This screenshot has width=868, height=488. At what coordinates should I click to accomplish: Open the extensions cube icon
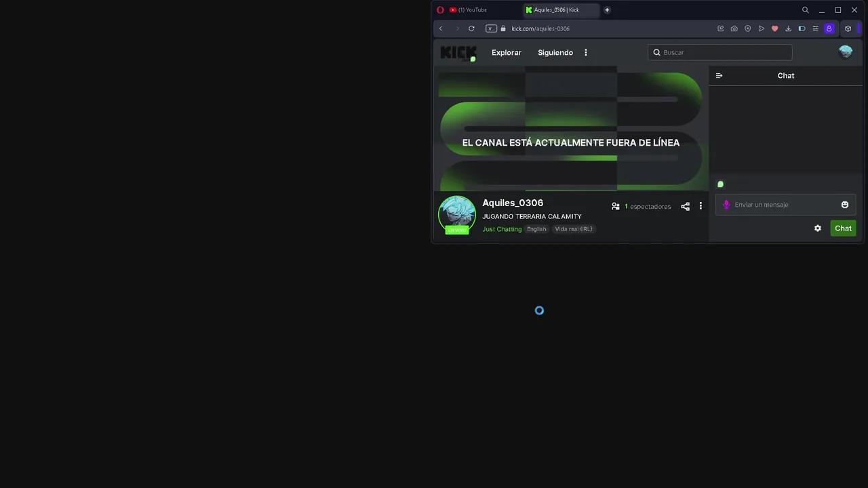pos(848,28)
